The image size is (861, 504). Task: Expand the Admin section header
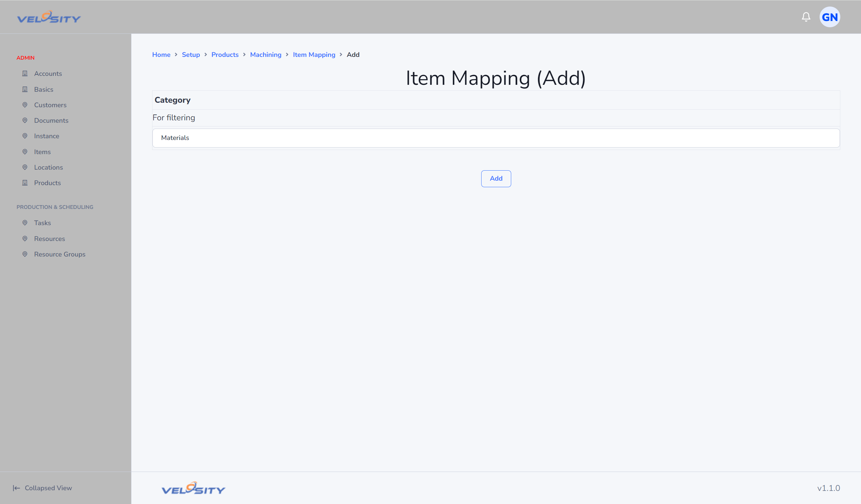[25, 58]
